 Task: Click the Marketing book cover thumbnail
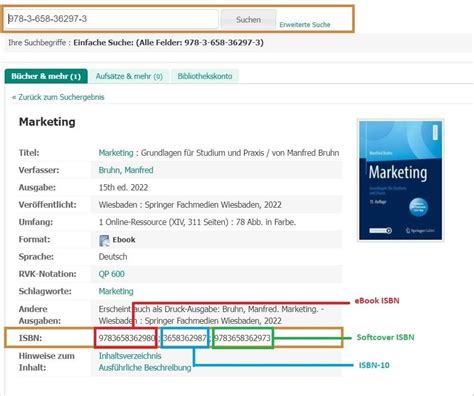(x=400, y=180)
